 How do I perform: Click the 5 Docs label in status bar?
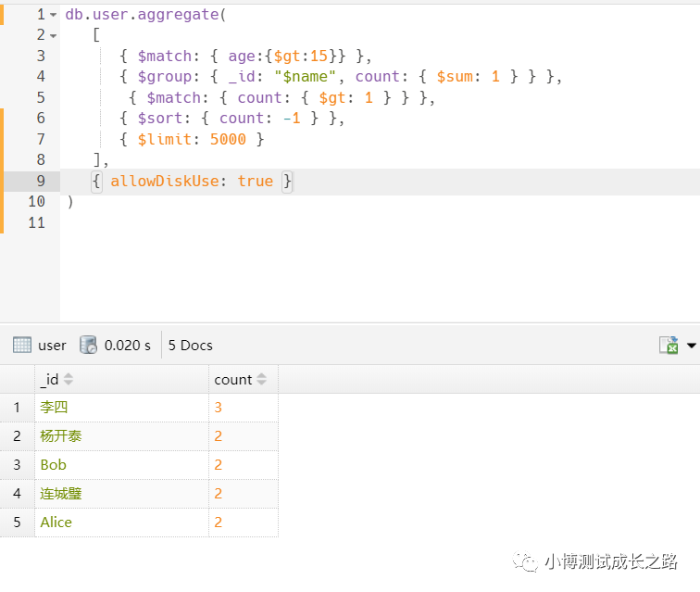tap(191, 346)
